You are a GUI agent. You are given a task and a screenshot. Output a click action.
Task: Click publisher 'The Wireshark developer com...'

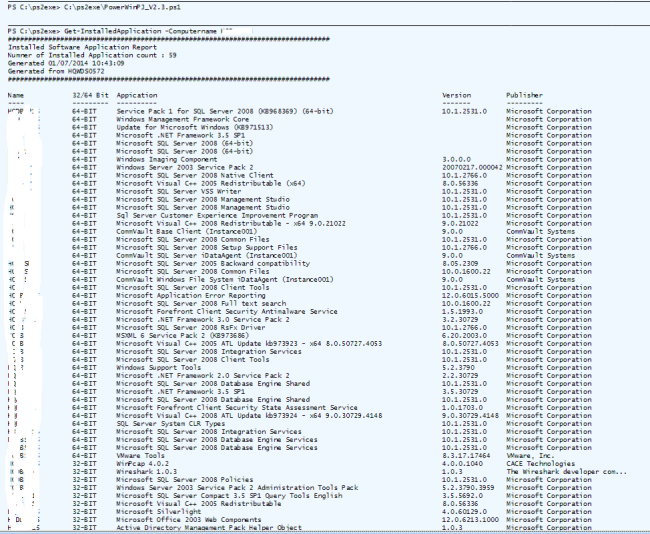[566, 472]
